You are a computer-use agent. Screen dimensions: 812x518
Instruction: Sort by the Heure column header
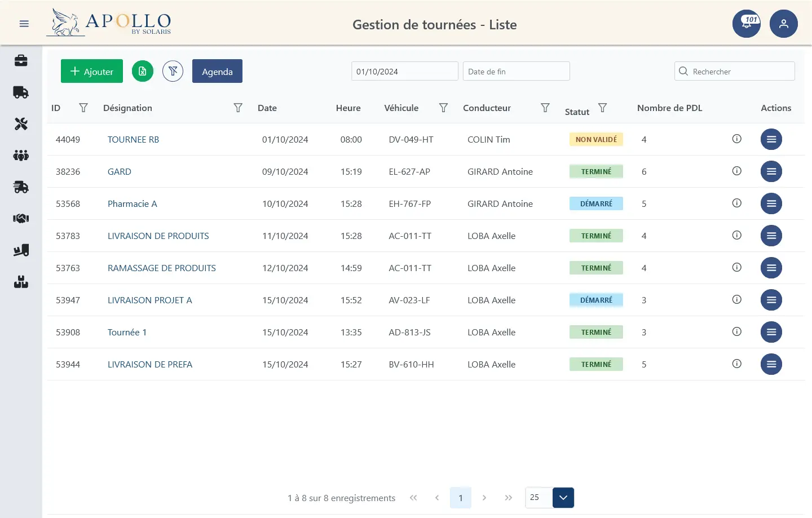pyautogui.click(x=348, y=108)
